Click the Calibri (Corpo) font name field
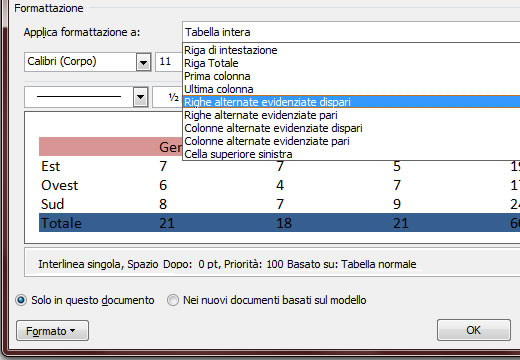Viewport: 520px width, 360px height. pyautogui.click(x=80, y=62)
